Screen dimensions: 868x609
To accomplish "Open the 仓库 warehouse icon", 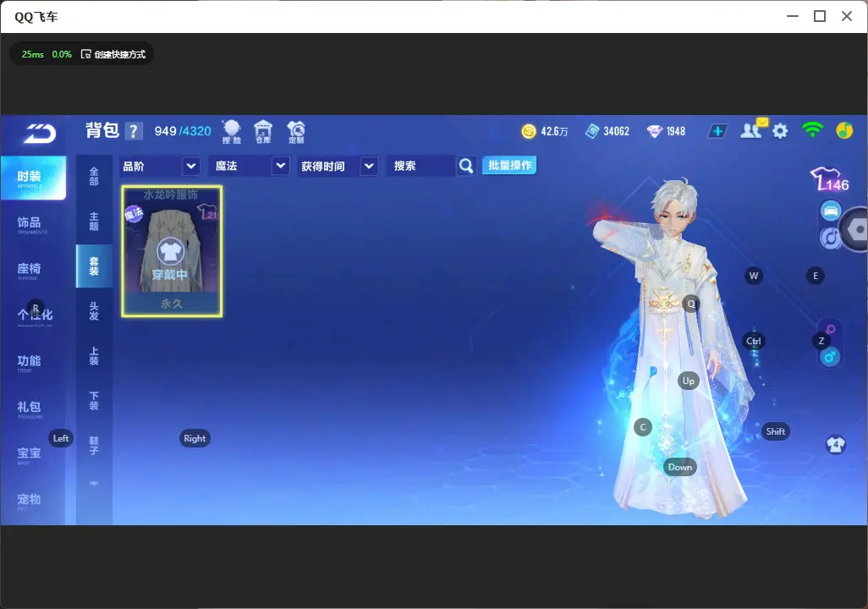I will click(263, 132).
